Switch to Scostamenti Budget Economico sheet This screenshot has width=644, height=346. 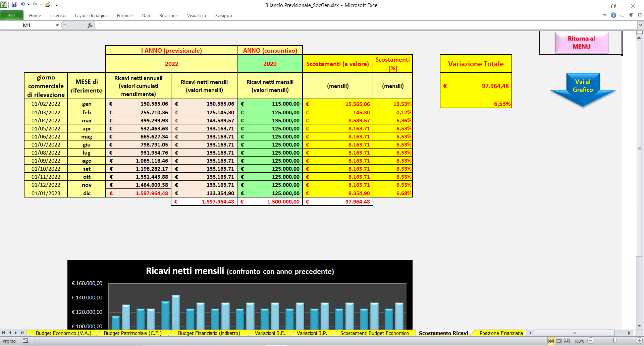click(374, 333)
